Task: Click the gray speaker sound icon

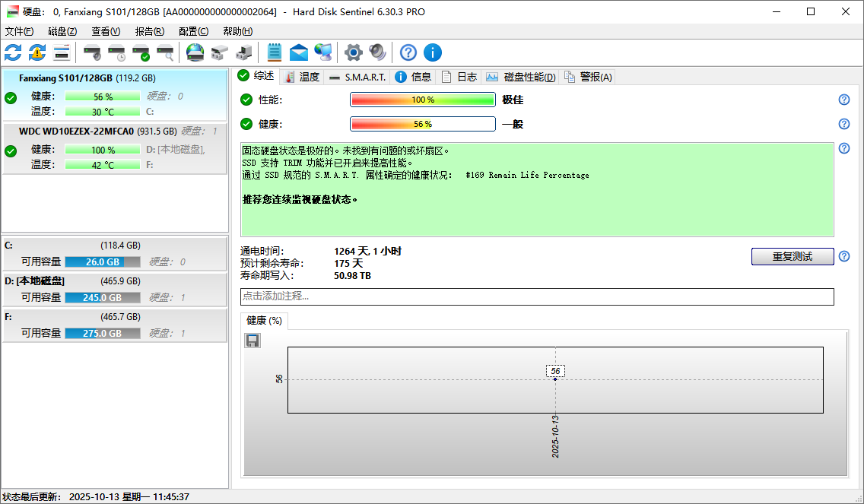Action: click(377, 53)
